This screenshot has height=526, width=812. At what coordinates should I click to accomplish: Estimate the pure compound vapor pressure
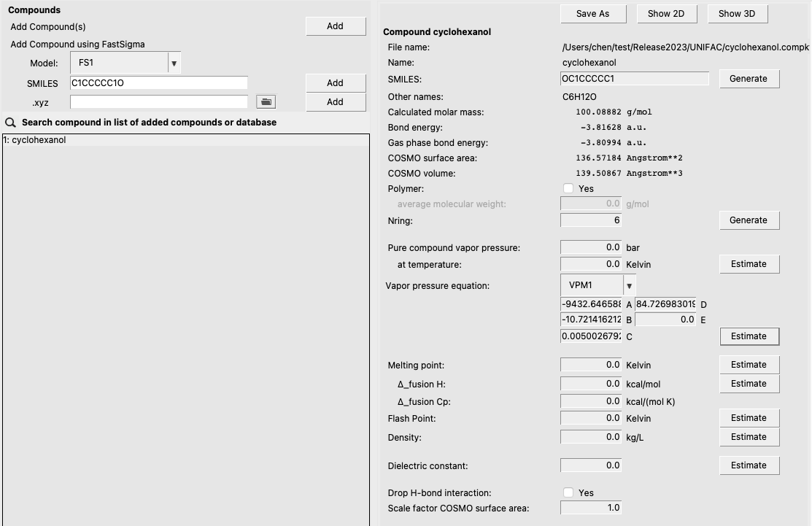click(x=749, y=264)
